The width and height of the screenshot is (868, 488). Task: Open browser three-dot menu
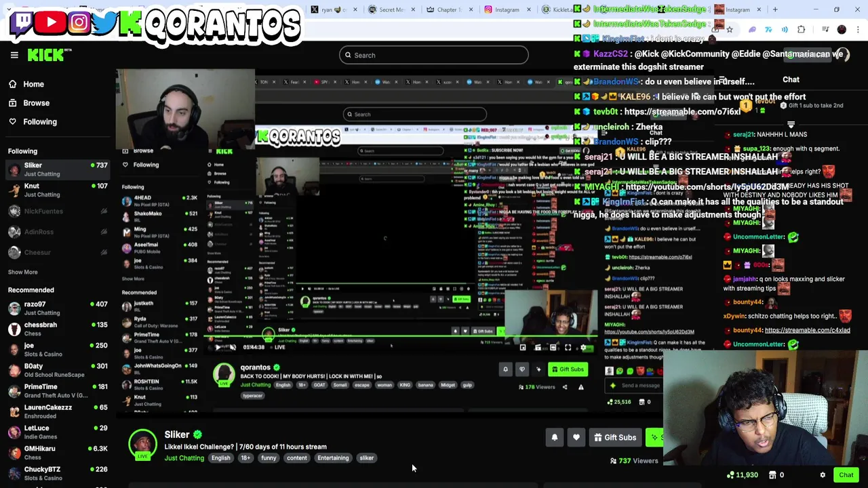click(859, 30)
